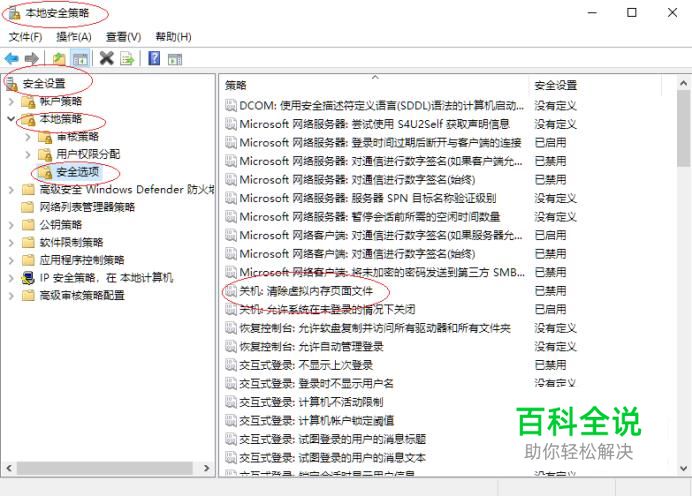Click the 用户权限分配 folder icon
The height and width of the screenshot is (496, 692).
point(45,155)
